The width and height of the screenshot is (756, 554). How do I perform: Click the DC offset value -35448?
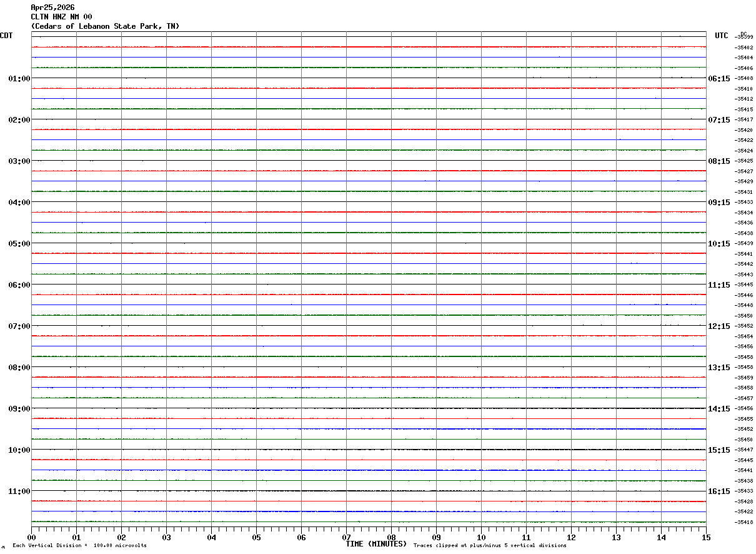tap(744, 305)
